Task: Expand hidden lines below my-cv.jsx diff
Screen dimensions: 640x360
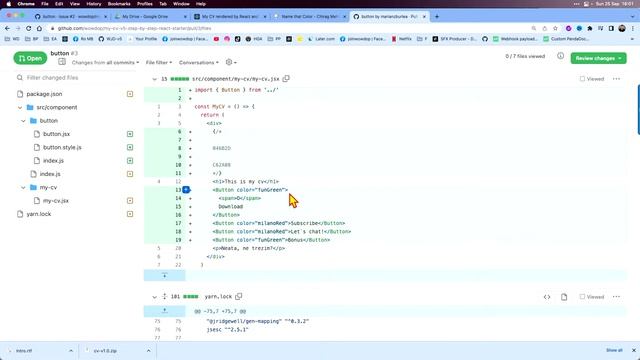Action: [164, 276]
